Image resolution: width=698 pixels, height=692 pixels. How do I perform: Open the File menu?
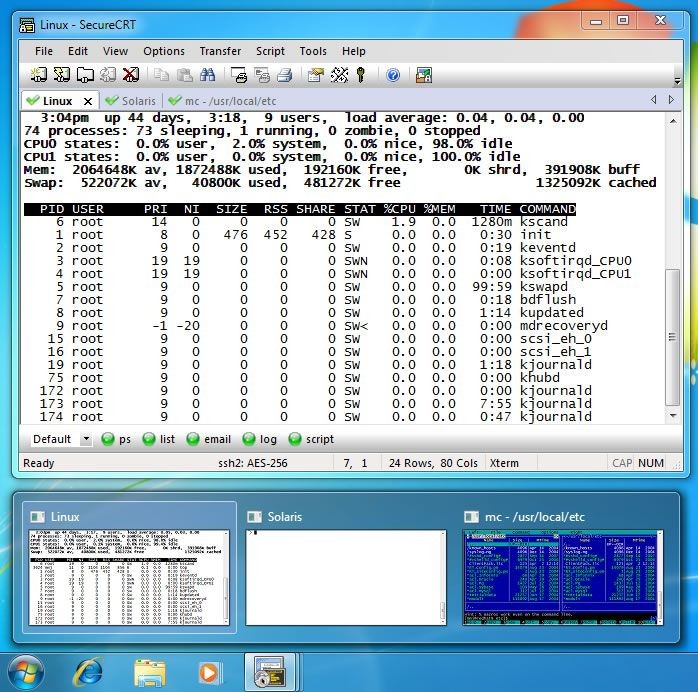point(44,51)
